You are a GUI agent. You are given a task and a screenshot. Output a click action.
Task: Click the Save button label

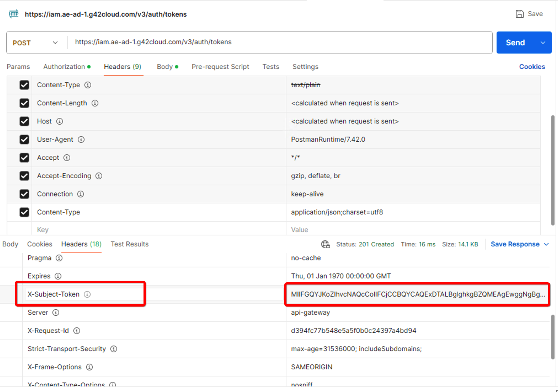click(535, 14)
